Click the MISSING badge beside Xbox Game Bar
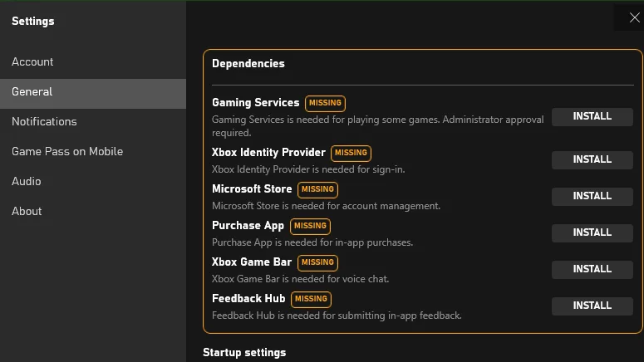 (317, 262)
